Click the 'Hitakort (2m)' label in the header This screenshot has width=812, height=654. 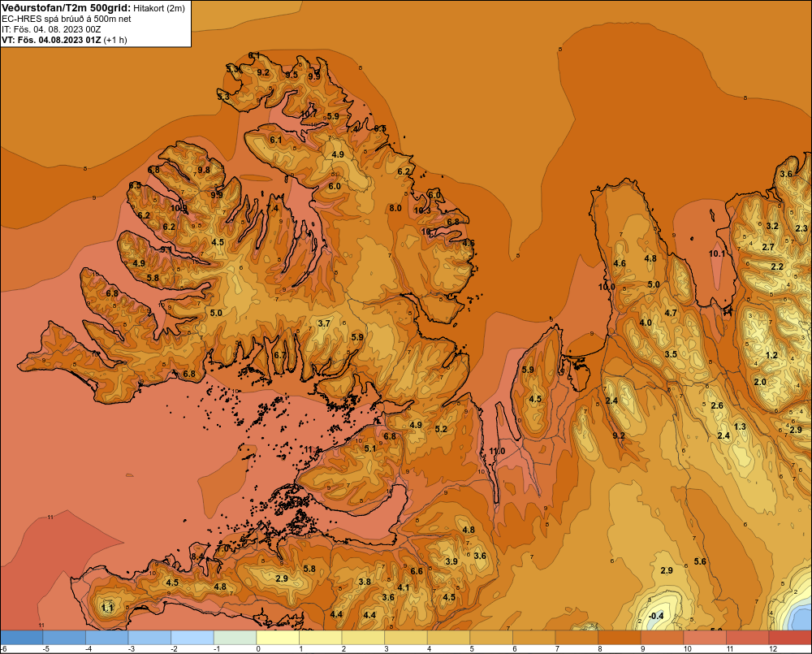tap(158, 8)
